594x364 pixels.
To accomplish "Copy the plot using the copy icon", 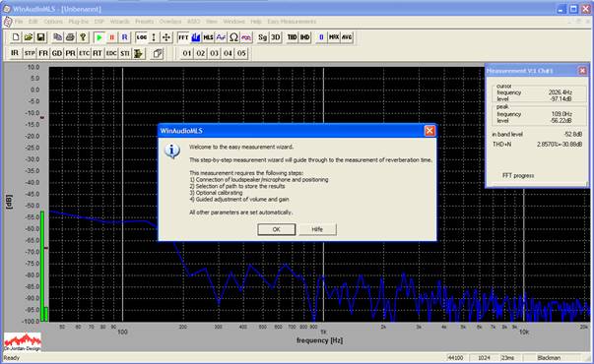I will pyautogui.click(x=57, y=37).
